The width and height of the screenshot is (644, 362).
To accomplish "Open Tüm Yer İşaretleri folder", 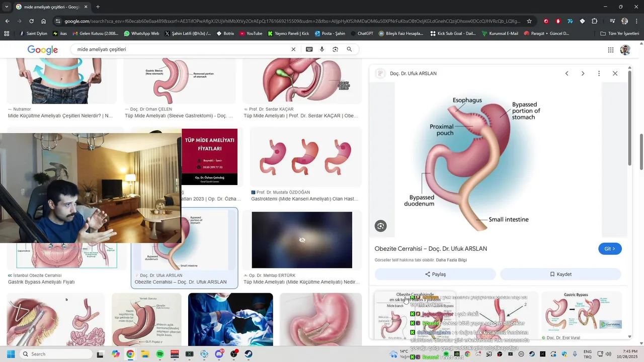I will 619,34.
